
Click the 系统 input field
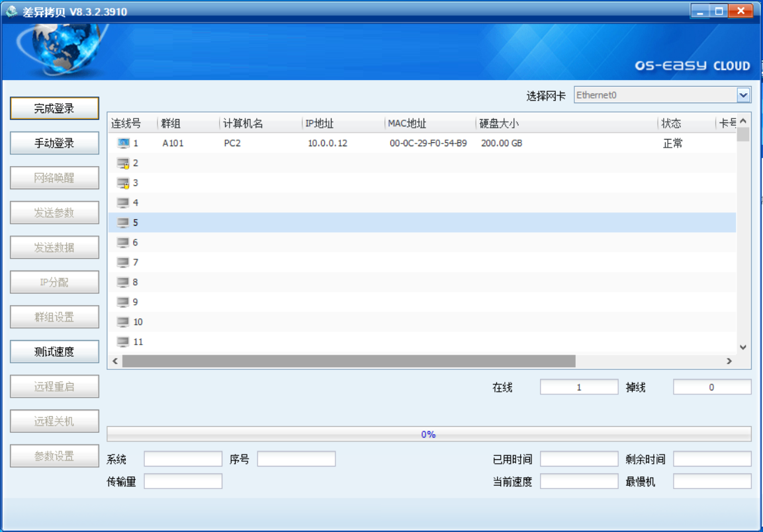coord(183,459)
